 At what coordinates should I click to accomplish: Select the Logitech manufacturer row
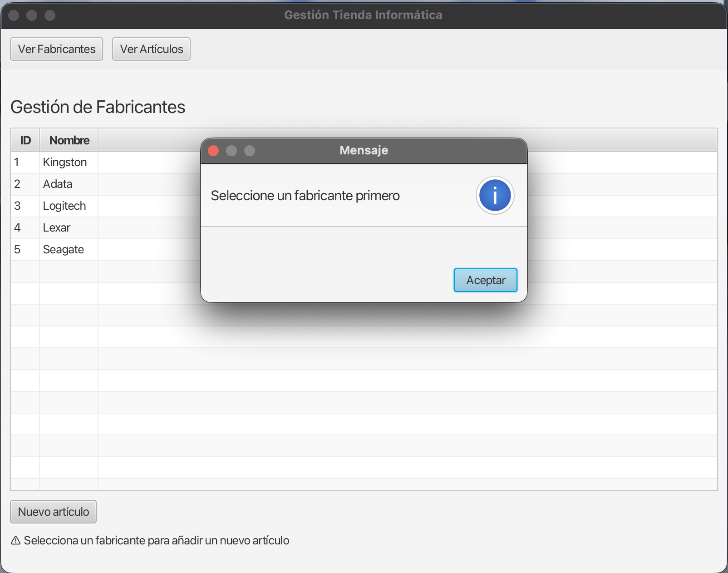(x=364, y=206)
